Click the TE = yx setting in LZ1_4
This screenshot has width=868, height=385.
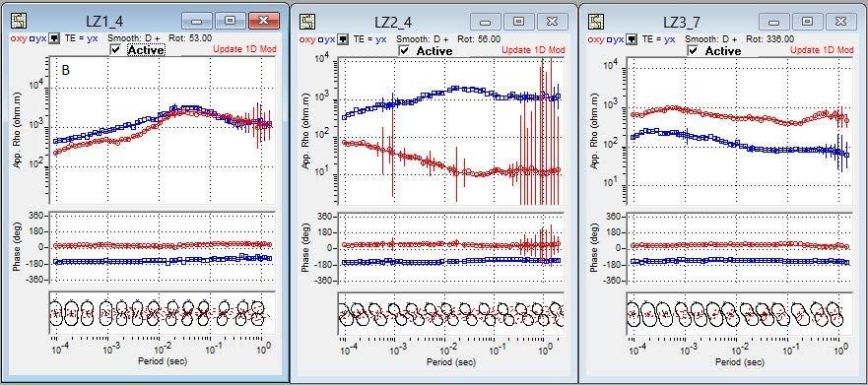pos(81,38)
